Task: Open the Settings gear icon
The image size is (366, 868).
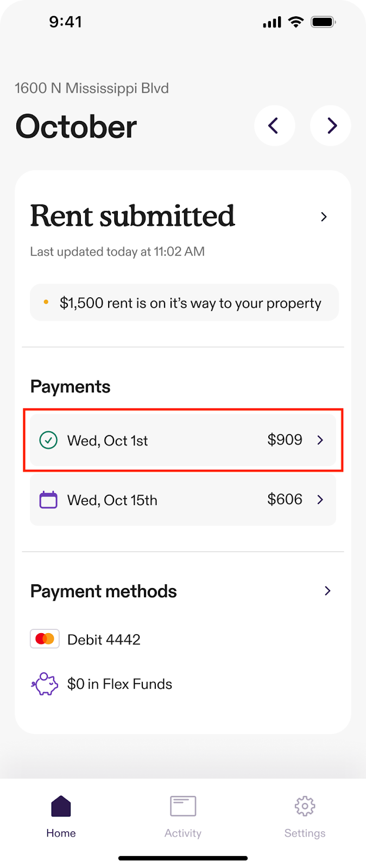Action: 305,806
